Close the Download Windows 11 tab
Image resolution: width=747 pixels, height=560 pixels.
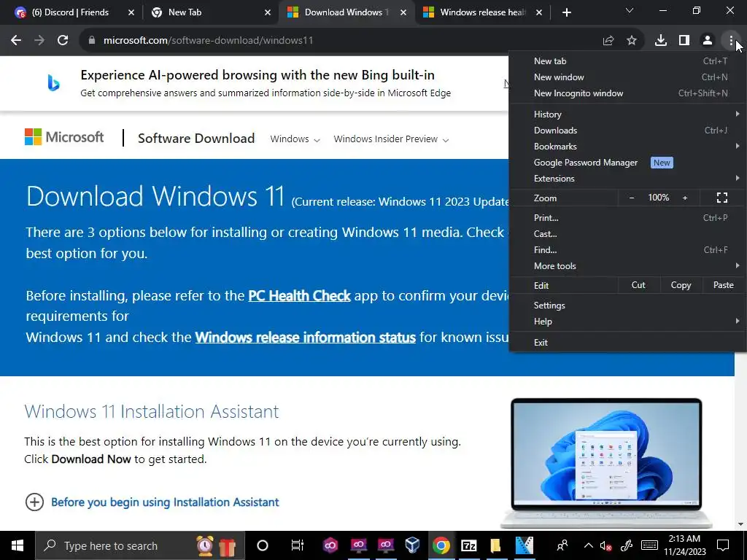coord(403,12)
